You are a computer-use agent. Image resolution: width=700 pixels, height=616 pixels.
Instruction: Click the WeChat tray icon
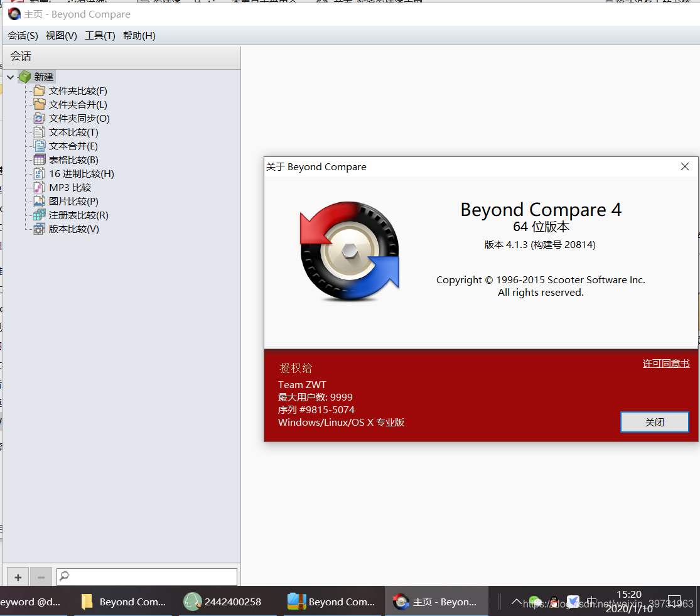coord(535,602)
